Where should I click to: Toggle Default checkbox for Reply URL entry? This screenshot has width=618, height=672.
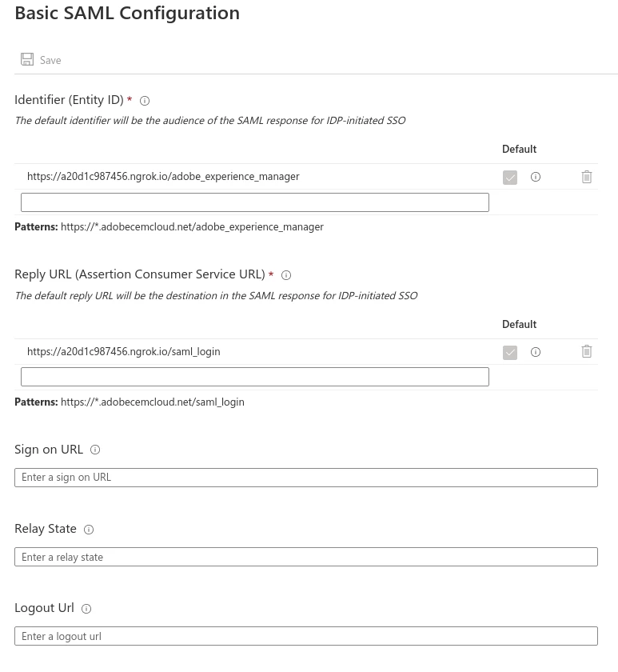(x=510, y=353)
